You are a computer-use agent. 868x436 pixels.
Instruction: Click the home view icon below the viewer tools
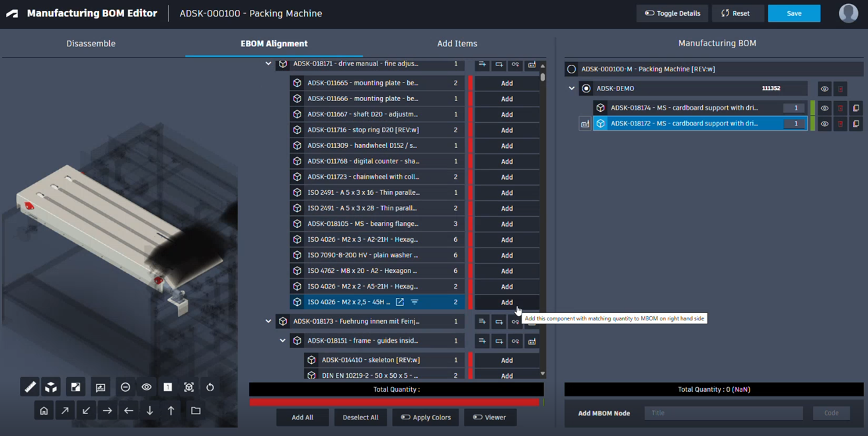[x=44, y=410]
